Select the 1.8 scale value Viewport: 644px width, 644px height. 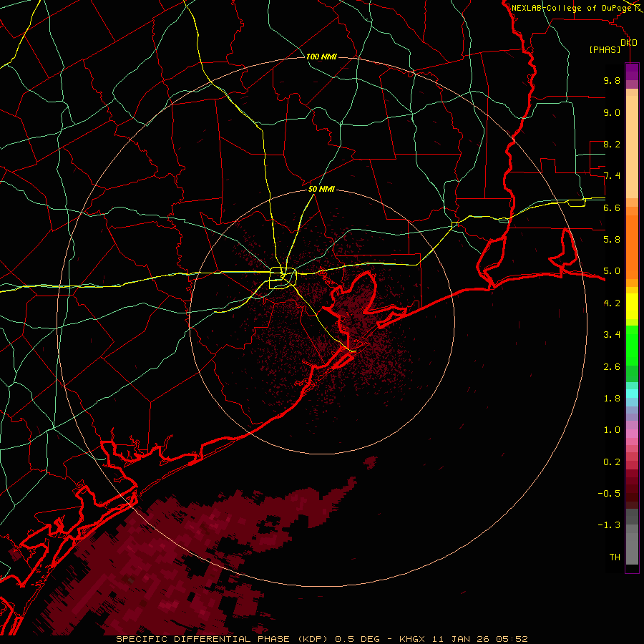pos(612,399)
